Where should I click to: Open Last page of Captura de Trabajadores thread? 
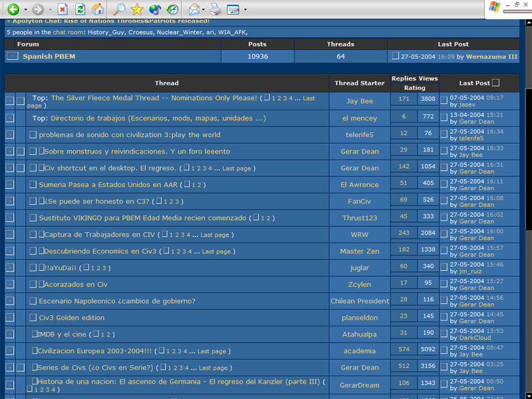215,235
